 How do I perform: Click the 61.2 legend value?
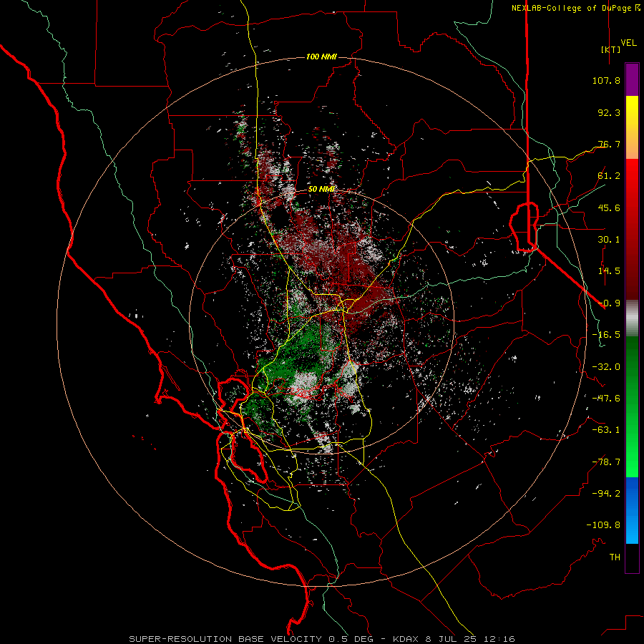coord(609,176)
